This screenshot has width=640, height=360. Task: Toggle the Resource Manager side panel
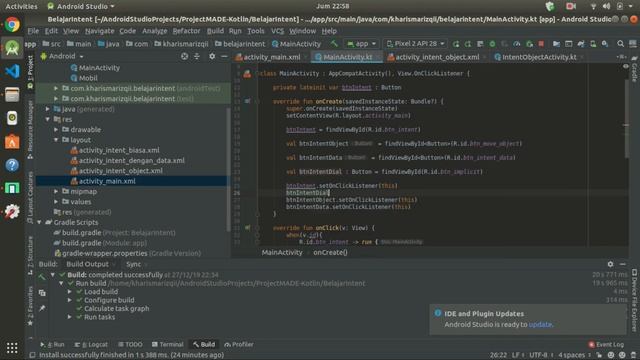[x=30, y=129]
